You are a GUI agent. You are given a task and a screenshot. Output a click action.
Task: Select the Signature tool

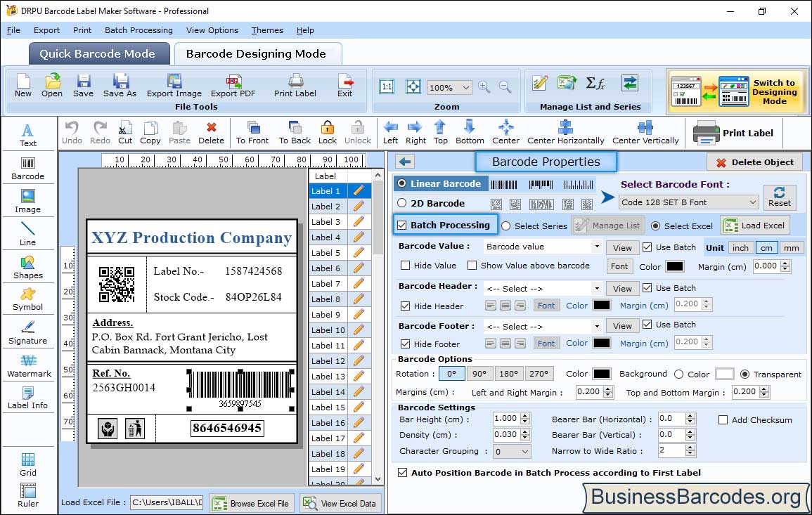click(28, 333)
